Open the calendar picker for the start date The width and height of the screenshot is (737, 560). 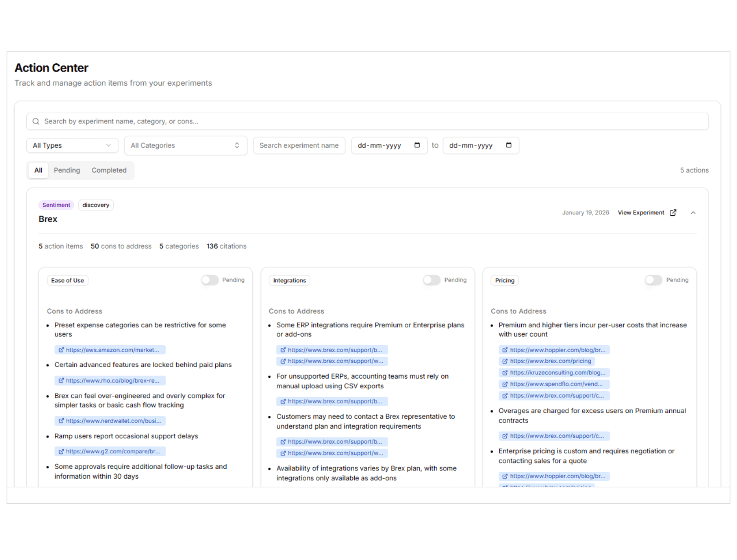coord(418,145)
